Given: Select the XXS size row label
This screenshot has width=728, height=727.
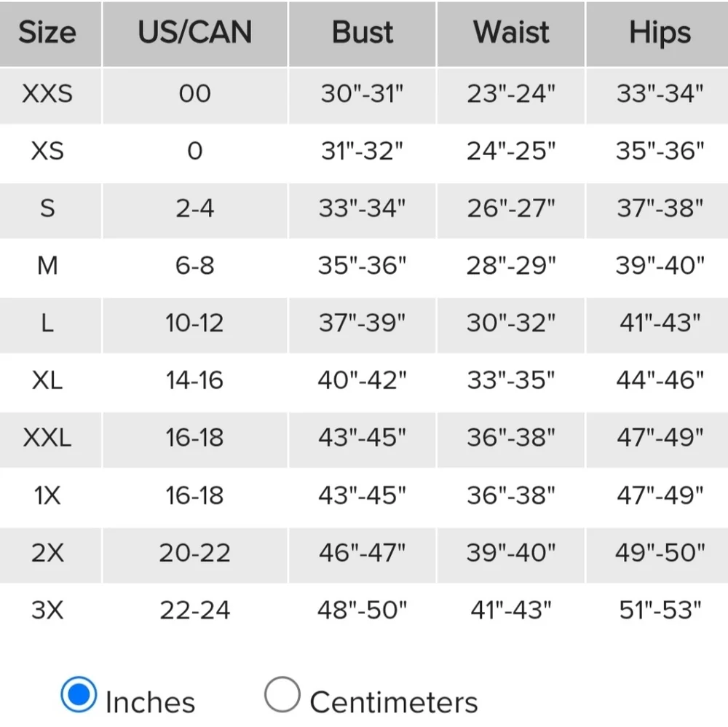Looking at the screenshot, I should [x=47, y=94].
